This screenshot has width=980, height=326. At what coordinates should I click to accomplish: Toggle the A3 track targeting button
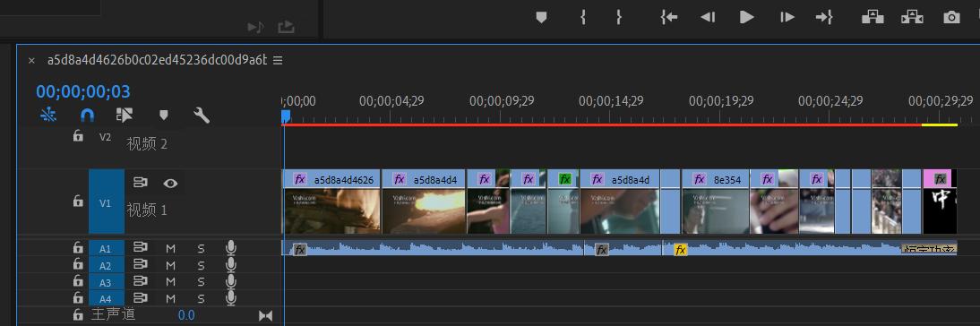click(107, 282)
